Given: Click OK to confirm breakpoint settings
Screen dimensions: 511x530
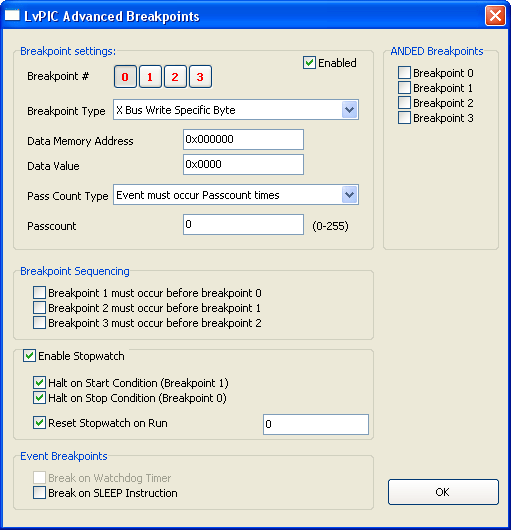Looking at the screenshot, I should 443,492.
